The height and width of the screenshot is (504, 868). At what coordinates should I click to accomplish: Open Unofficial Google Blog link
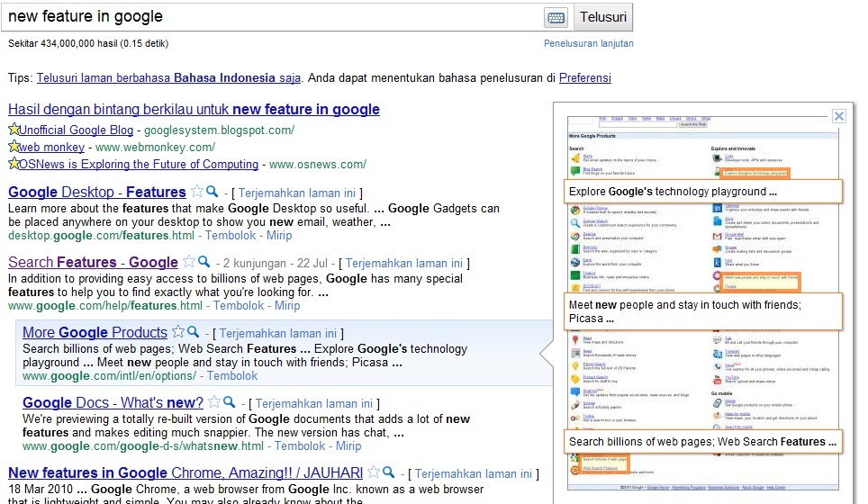pos(77,130)
